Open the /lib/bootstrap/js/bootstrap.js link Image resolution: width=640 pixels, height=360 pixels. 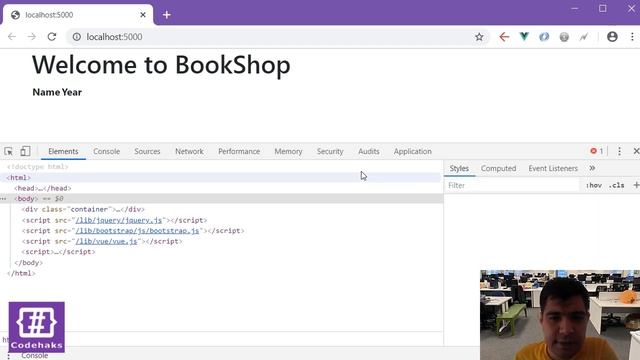click(138, 231)
